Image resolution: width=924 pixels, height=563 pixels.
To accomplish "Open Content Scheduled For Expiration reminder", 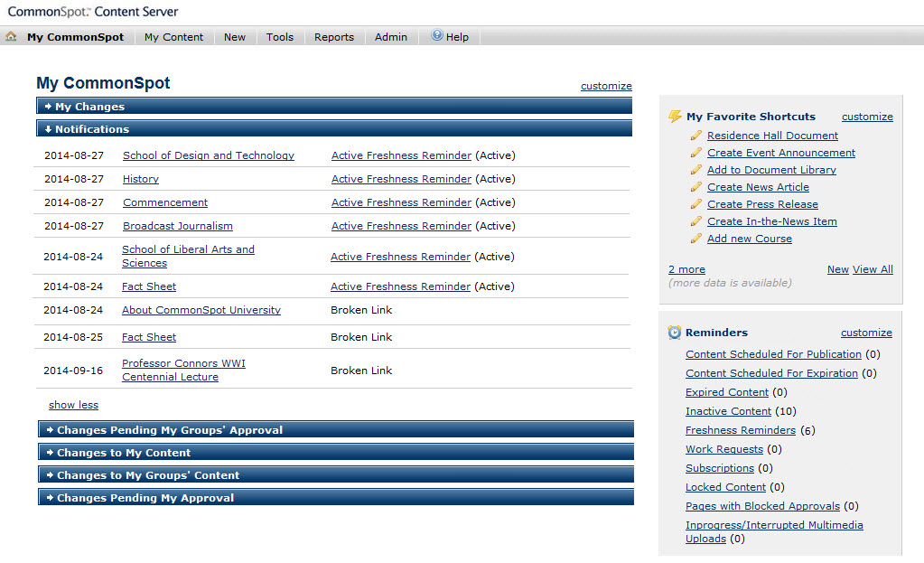I will point(771,372).
